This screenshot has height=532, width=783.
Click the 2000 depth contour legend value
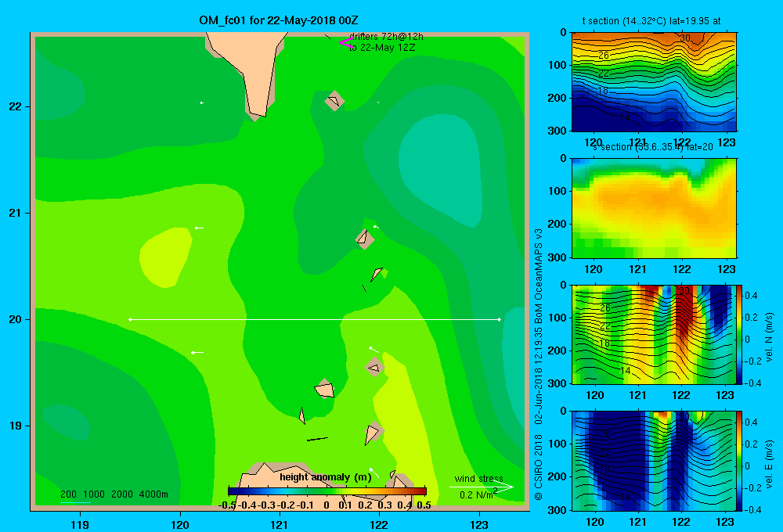tap(122, 494)
